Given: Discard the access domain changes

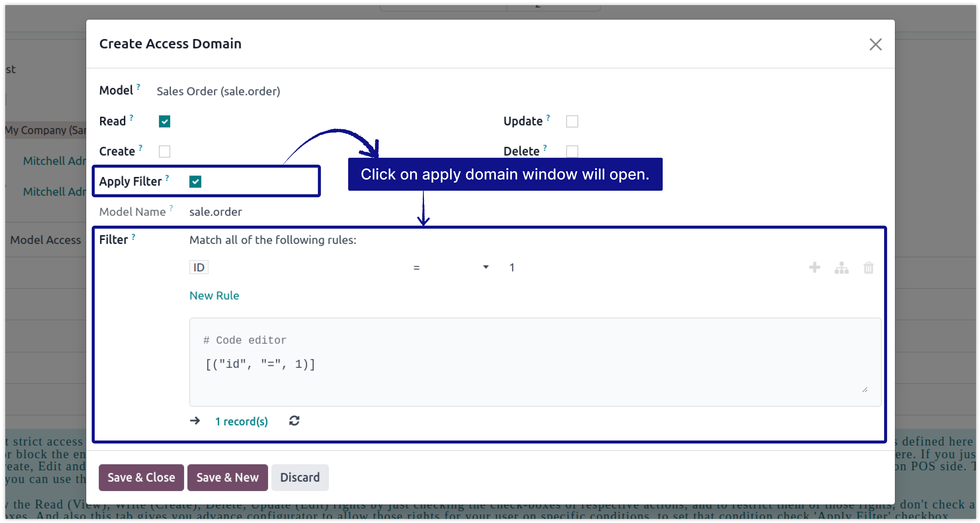Looking at the screenshot, I should (x=300, y=477).
